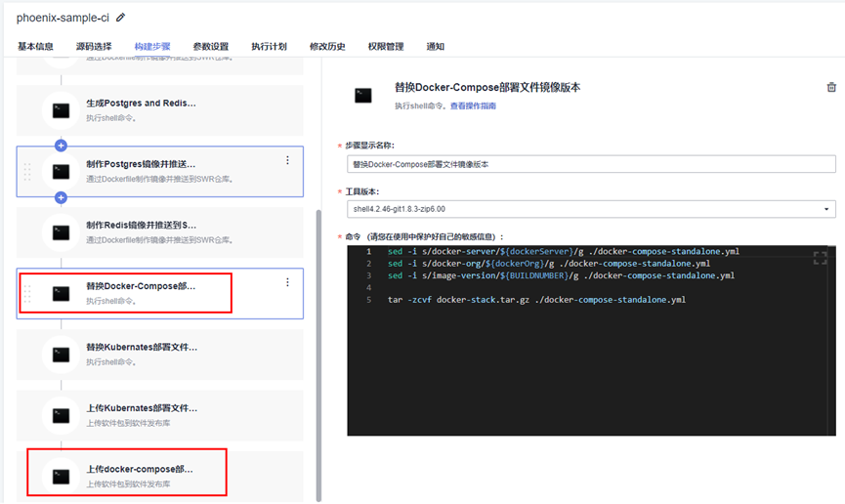Image resolution: width=845 pixels, height=504 pixels.
Task: Open the 参数设置 tab
Action: pyautogui.click(x=211, y=46)
